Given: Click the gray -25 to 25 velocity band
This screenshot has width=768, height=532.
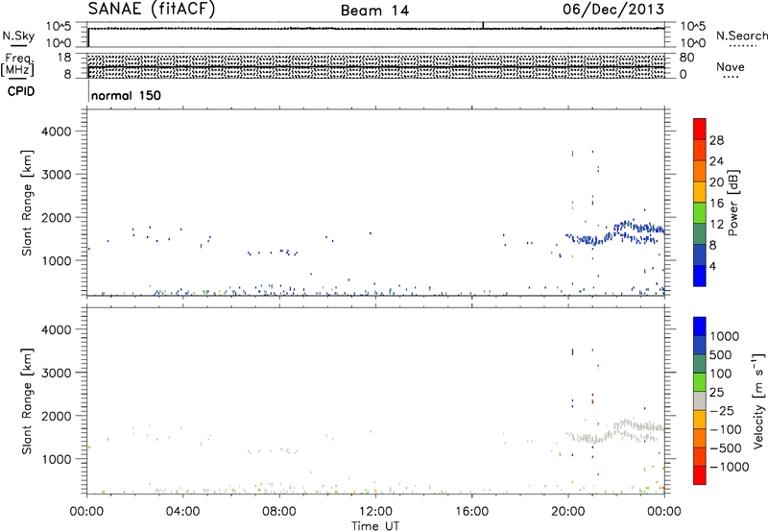Looking at the screenshot, I should (x=700, y=401).
